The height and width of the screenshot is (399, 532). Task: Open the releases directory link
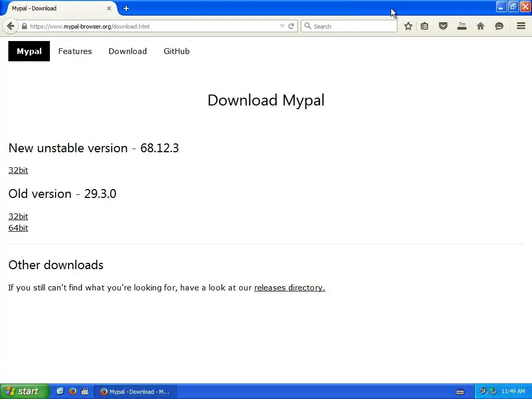(x=289, y=287)
